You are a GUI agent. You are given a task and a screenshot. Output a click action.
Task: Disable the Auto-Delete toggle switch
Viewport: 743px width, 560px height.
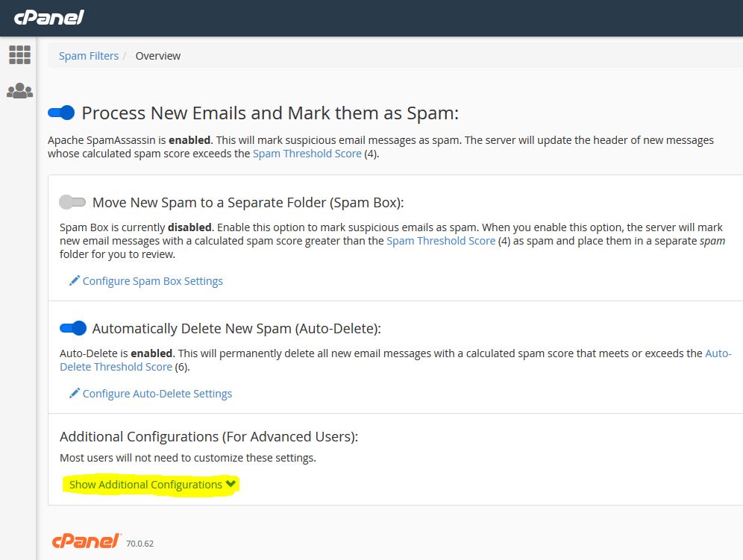(73, 328)
